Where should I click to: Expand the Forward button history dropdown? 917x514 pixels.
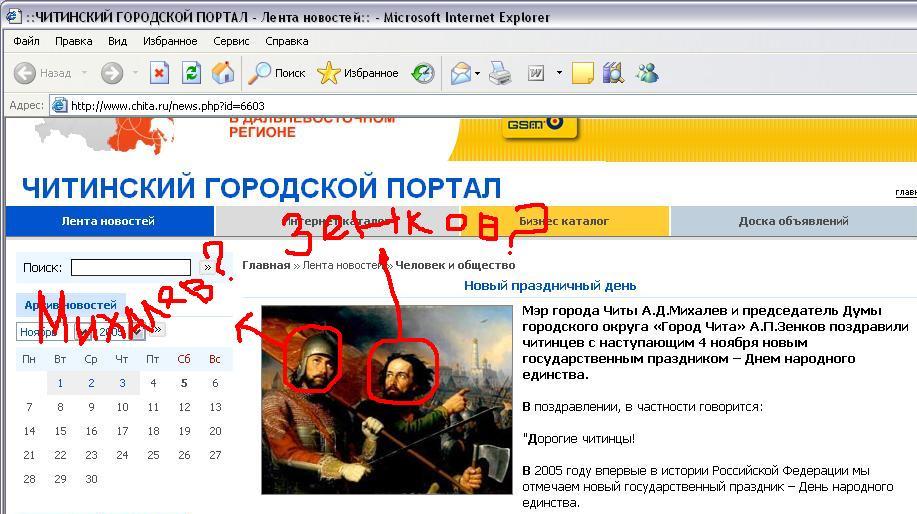(135, 73)
